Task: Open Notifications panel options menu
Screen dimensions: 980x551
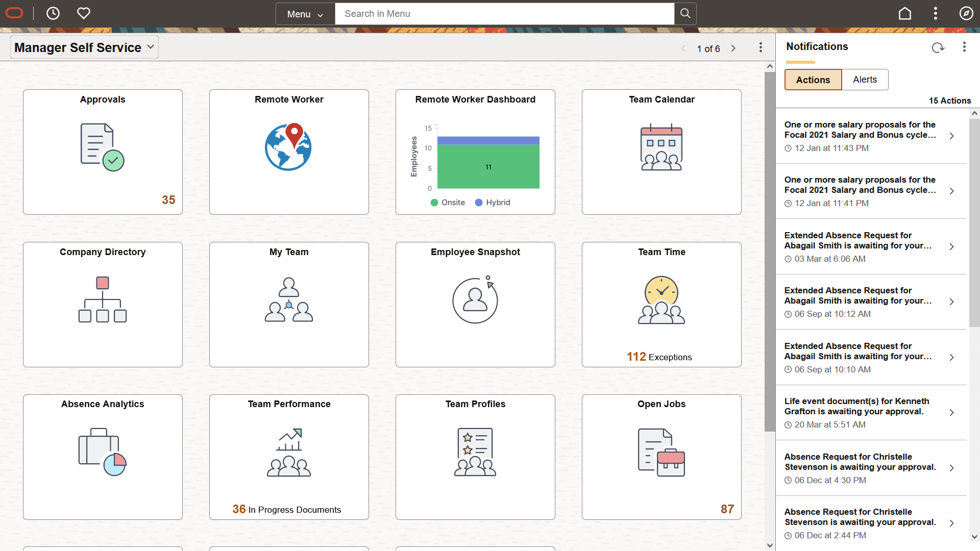Action: (x=964, y=47)
